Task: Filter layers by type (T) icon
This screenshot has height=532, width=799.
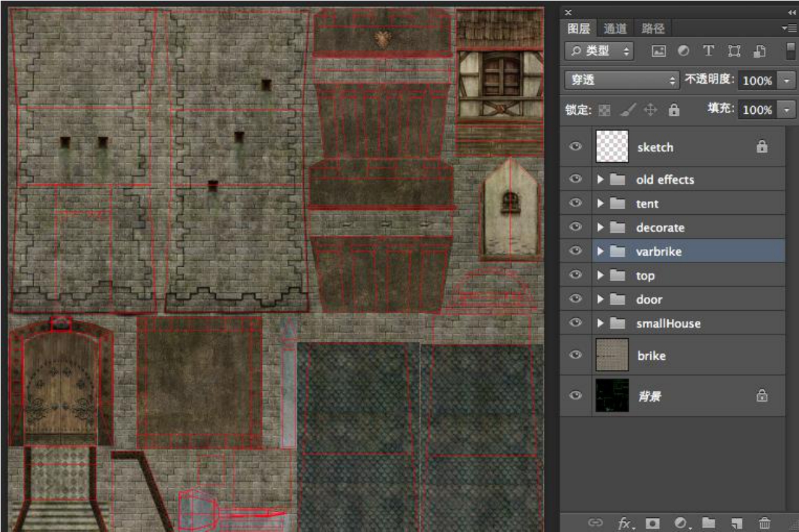Action: (708, 51)
